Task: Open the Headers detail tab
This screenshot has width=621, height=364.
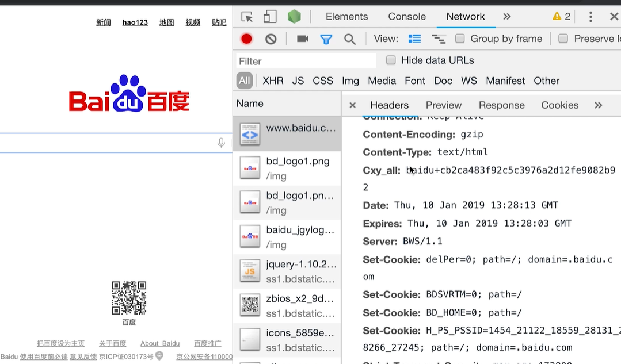Action: click(x=389, y=105)
